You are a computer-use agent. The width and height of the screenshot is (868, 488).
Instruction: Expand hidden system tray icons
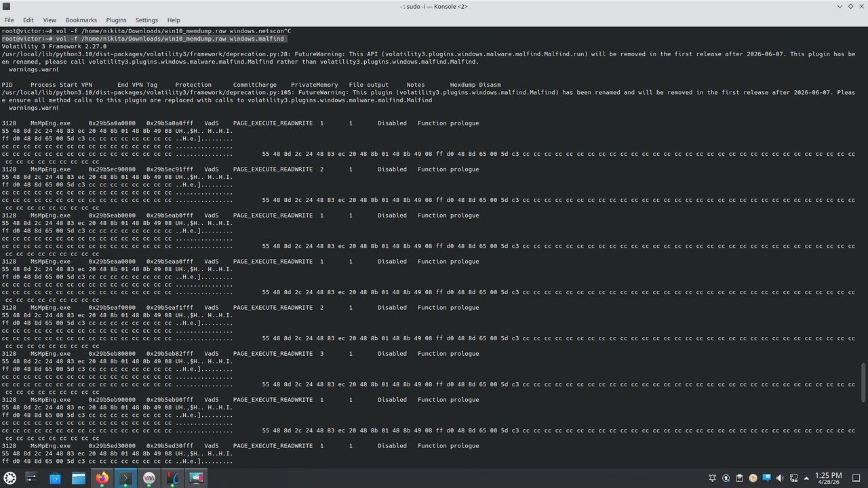click(808, 479)
